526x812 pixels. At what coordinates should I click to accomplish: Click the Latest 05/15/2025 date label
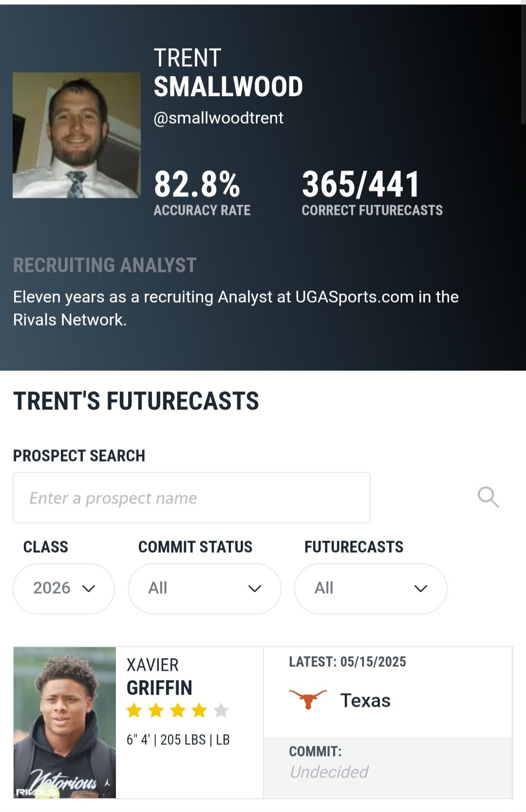[347, 661]
